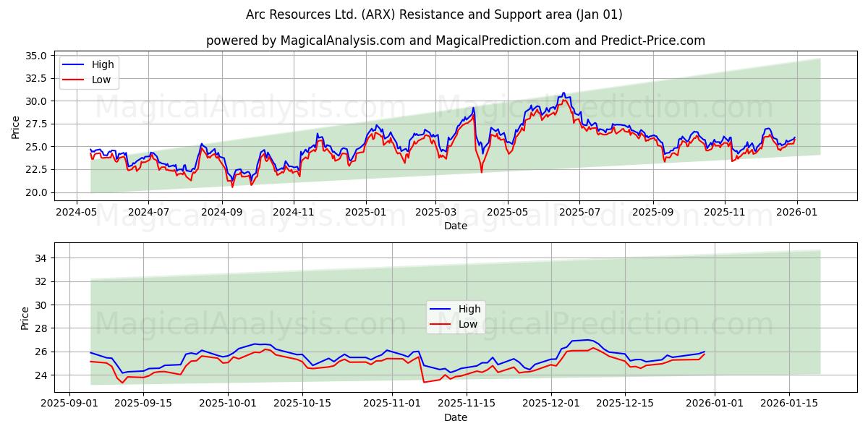Click the '2025-10-01' x-axis label
The width and height of the screenshot is (868, 434).
pyautogui.click(x=229, y=404)
